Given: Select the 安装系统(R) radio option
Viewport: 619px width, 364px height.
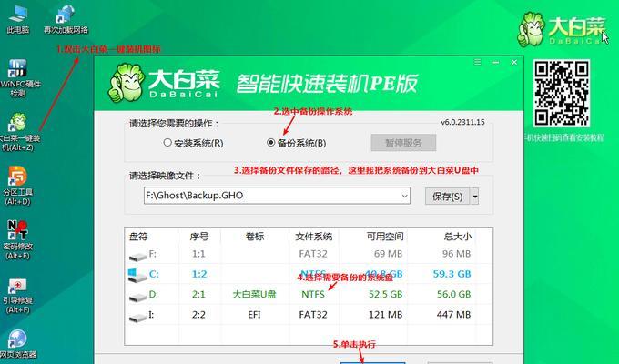Looking at the screenshot, I should point(193,143).
